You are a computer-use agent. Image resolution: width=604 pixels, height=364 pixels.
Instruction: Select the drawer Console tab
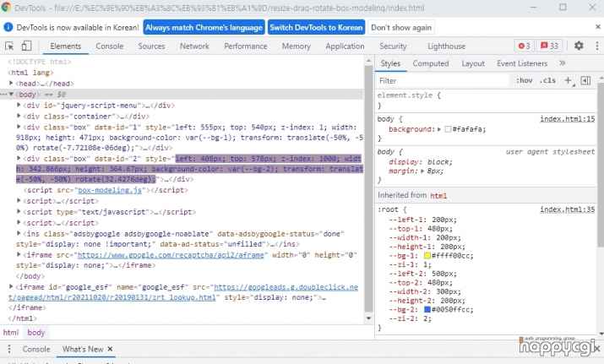point(36,349)
